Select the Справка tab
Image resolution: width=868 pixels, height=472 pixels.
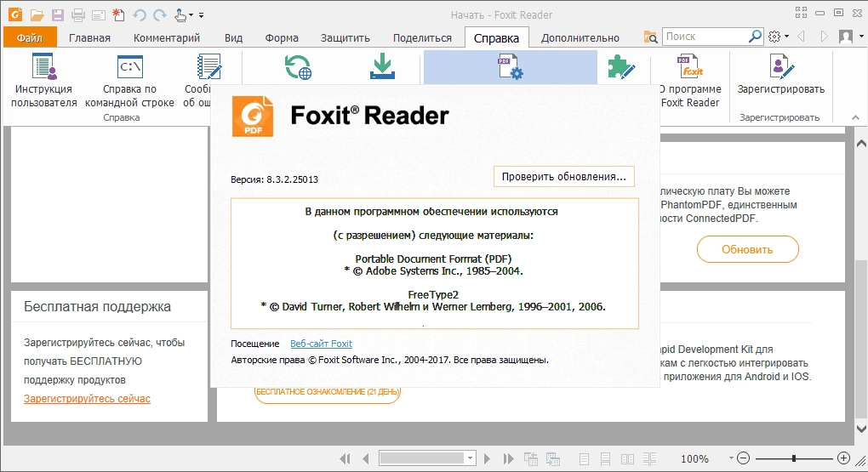497,37
